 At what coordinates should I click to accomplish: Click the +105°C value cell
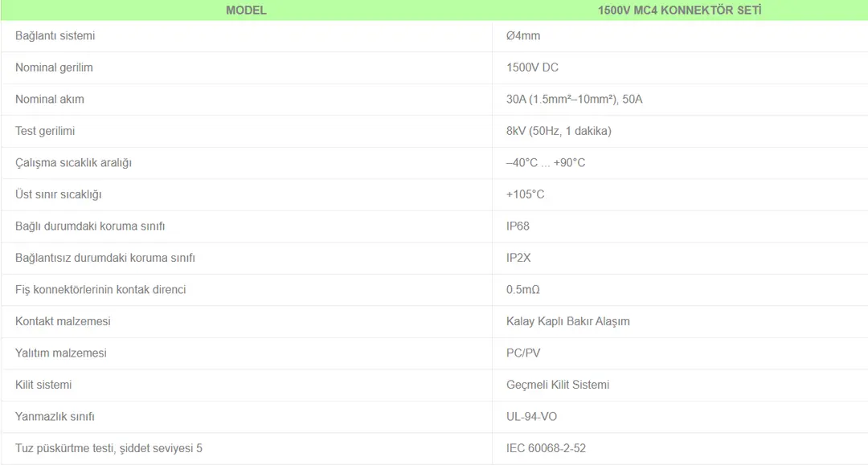pos(526,194)
